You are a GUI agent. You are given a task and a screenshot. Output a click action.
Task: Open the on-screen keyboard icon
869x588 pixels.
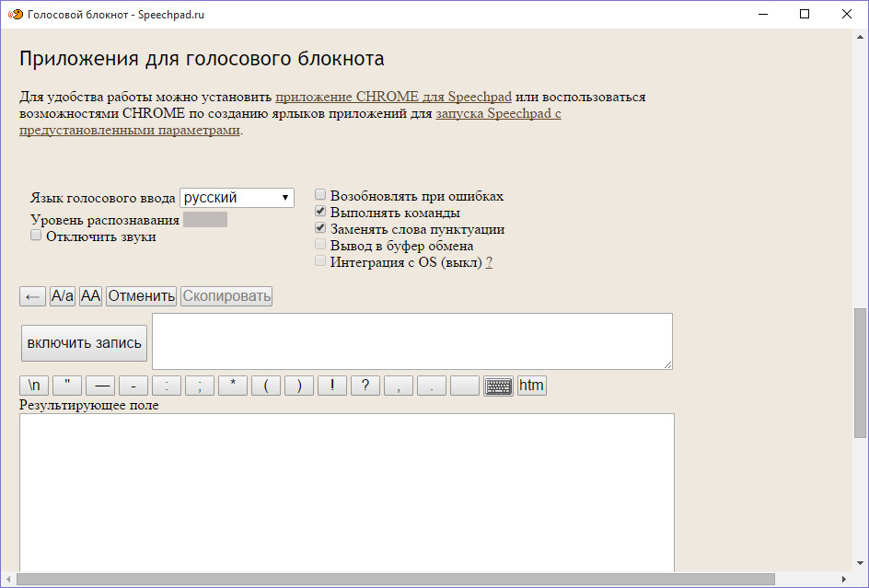(x=498, y=386)
